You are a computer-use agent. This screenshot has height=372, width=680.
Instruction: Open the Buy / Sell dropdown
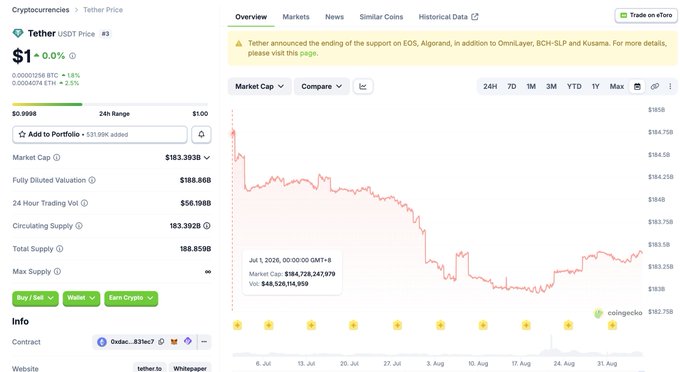[35, 298]
